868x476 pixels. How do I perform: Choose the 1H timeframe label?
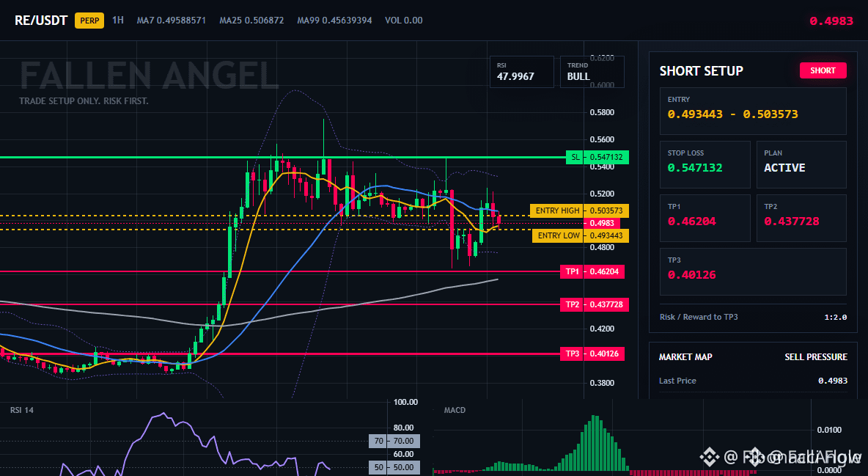[118, 20]
